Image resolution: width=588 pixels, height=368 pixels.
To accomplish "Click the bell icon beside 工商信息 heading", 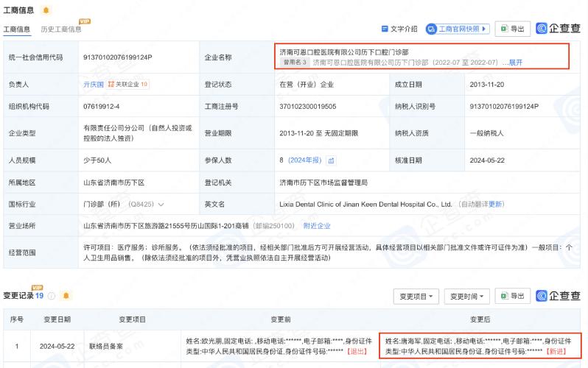I will pyautogui.click(x=46, y=10).
